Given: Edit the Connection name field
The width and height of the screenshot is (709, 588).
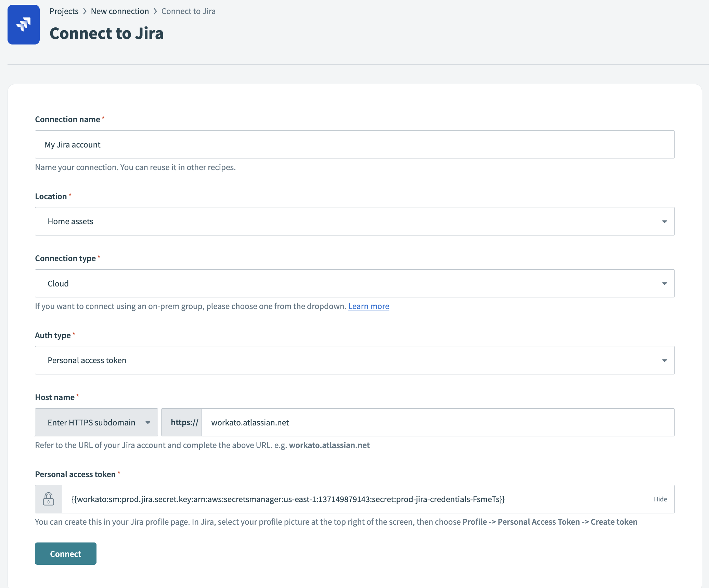Looking at the screenshot, I should click(354, 144).
